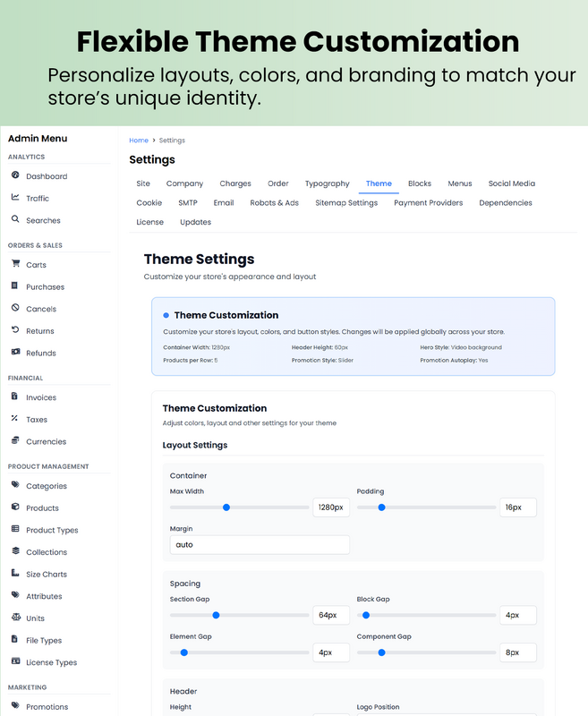Open Carts via the cart icon
The width and height of the screenshot is (588, 716).
[x=15, y=264]
